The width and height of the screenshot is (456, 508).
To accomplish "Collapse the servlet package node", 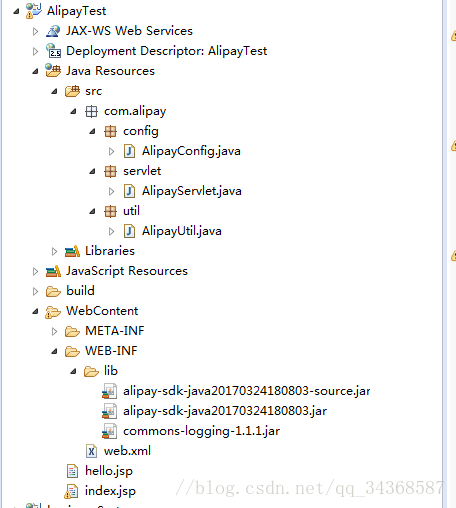I will [x=92, y=172].
